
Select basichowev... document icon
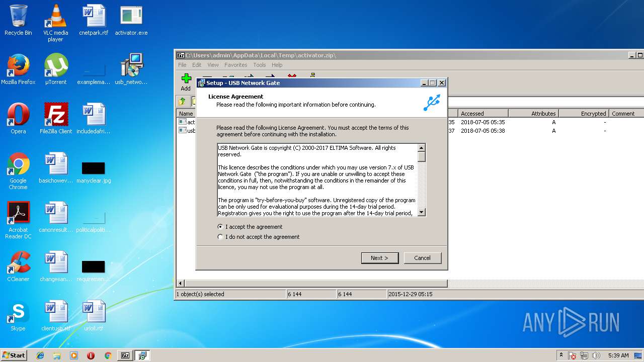pos(55,168)
